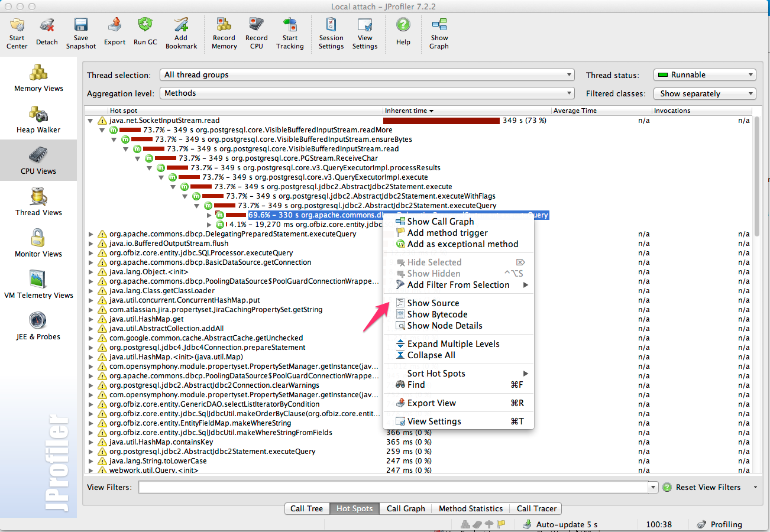
Task: Open the Call Tracer tab
Action: (x=536, y=508)
